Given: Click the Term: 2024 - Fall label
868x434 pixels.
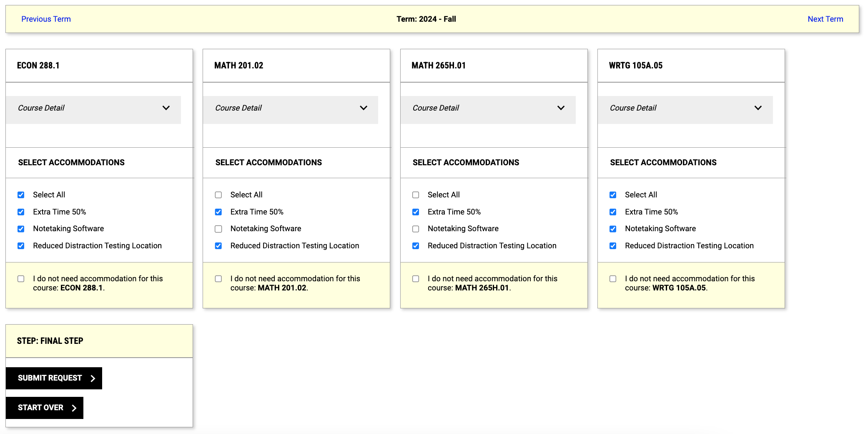Looking at the screenshot, I should [x=426, y=19].
